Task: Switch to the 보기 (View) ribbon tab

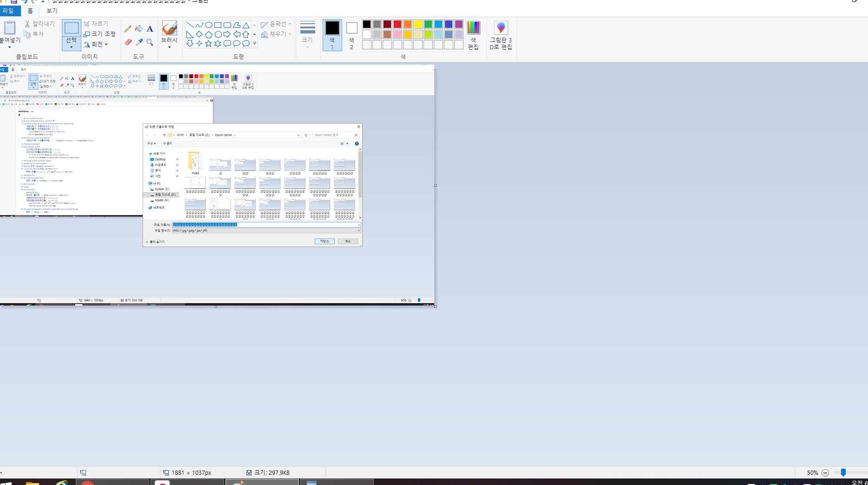Action: tap(52, 11)
